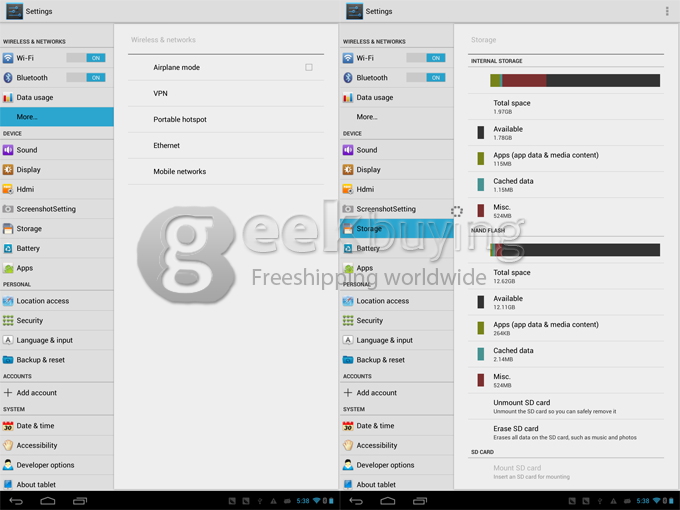The image size is (680, 510).
Task: Tap the Date & time calendar icon in the left panel
Action: point(8,426)
